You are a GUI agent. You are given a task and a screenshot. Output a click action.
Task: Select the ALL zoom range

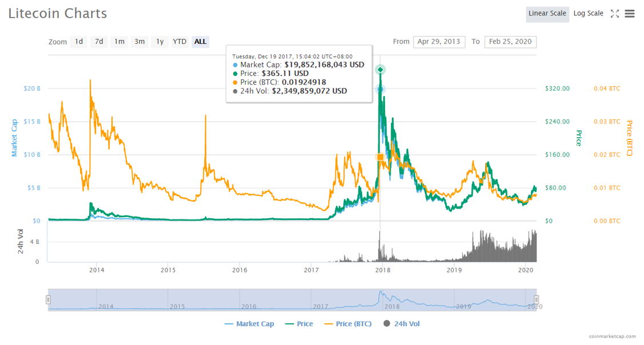(x=200, y=42)
